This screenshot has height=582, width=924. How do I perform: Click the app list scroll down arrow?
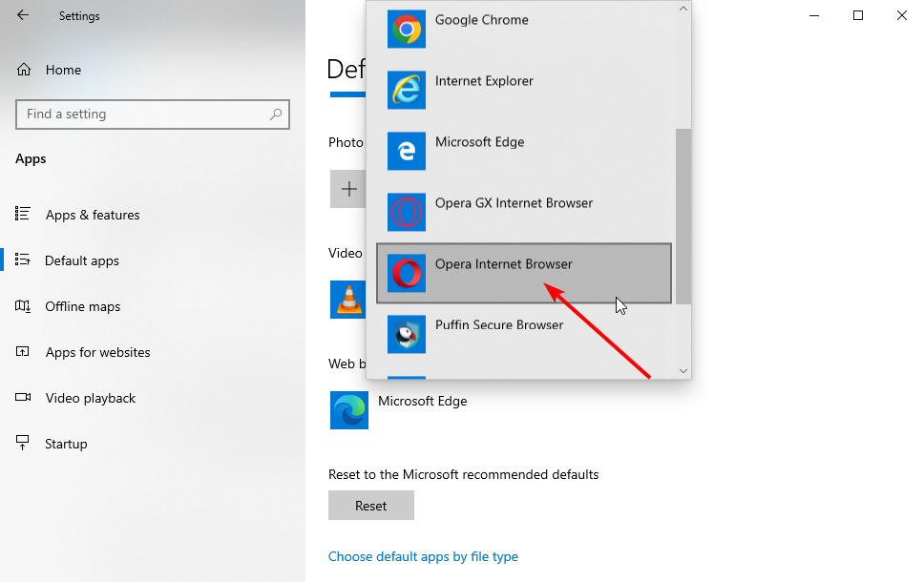click(x=683, y=370)
